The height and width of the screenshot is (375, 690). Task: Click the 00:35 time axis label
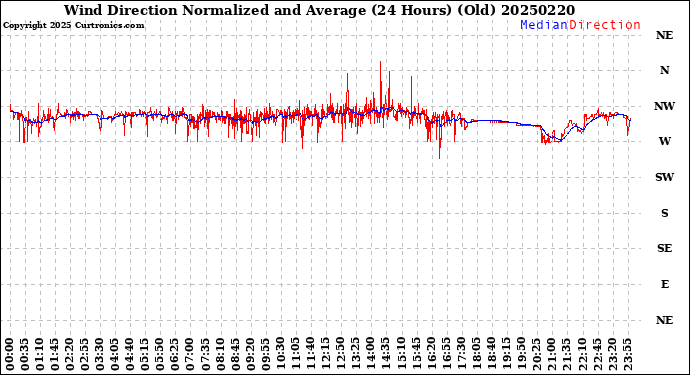(25, 355)
